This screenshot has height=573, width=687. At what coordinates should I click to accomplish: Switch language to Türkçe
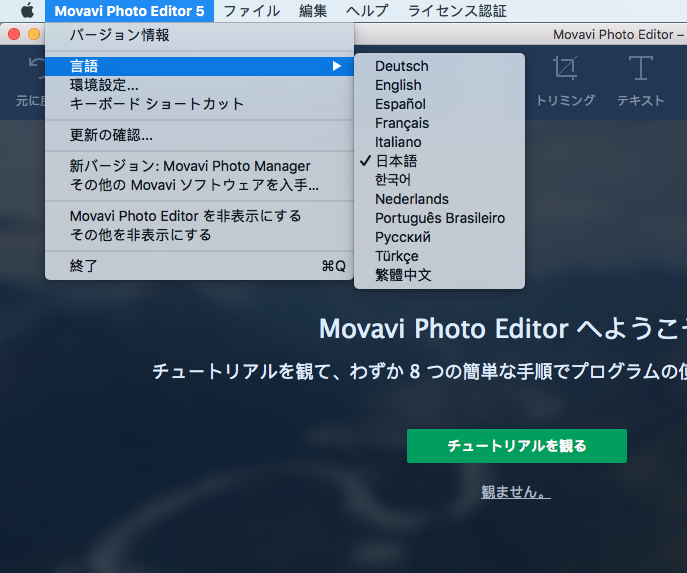(439, 256)
